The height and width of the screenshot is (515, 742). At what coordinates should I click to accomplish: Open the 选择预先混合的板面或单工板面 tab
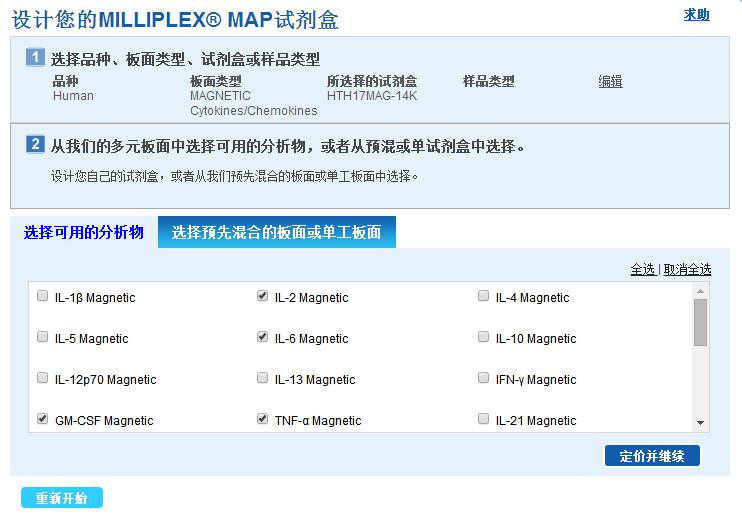coord(276,232)
